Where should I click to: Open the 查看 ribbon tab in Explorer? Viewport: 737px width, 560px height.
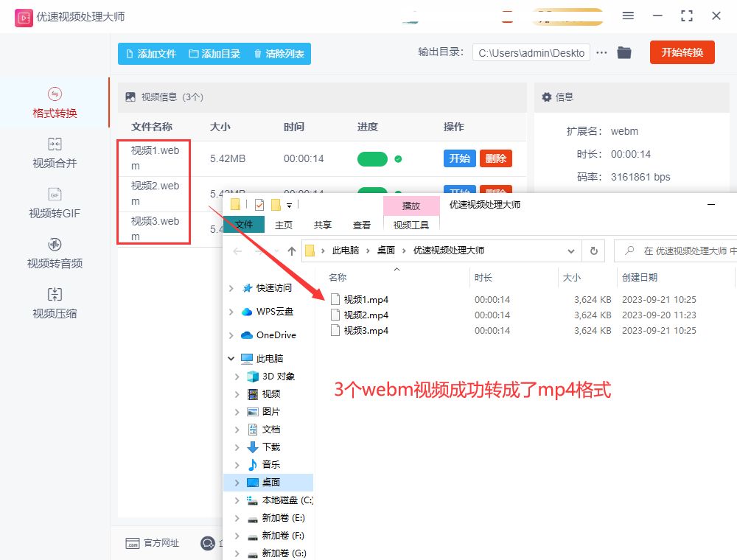point(361,225)
